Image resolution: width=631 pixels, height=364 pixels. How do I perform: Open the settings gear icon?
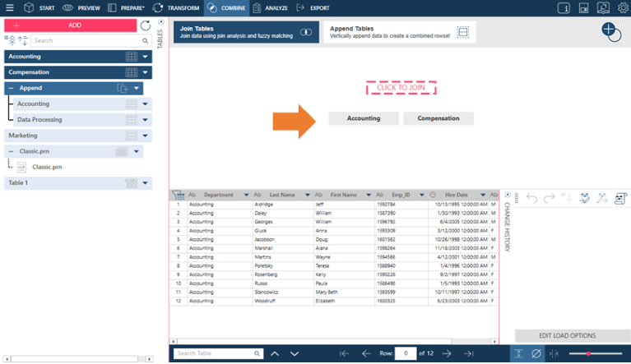623,7
